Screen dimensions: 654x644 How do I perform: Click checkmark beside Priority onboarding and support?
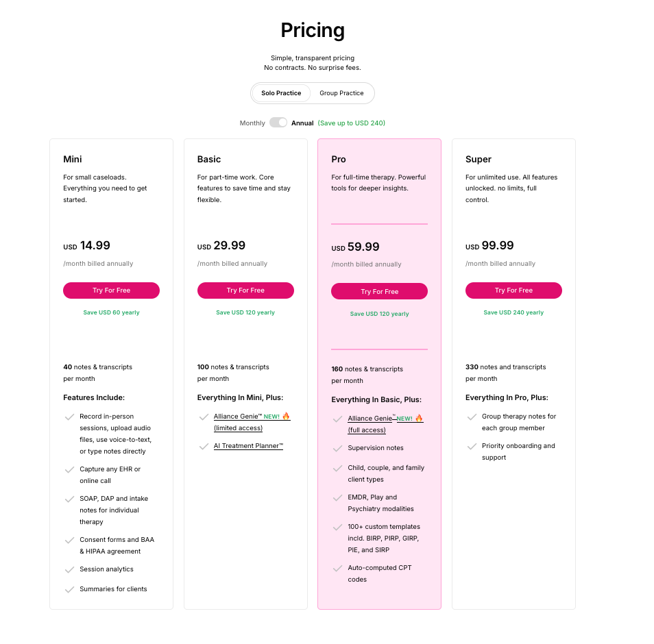[x=472, y=447]
